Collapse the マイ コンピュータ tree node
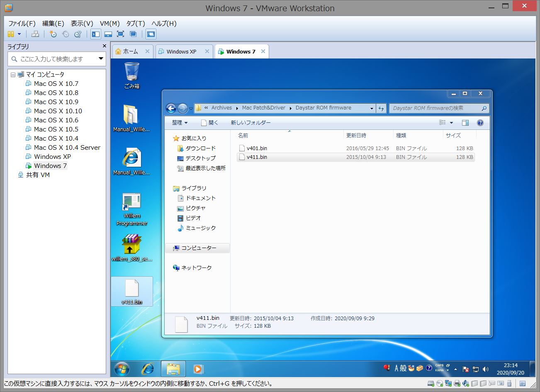This screenshot has width=540, height=392. [x=13, y=75]
